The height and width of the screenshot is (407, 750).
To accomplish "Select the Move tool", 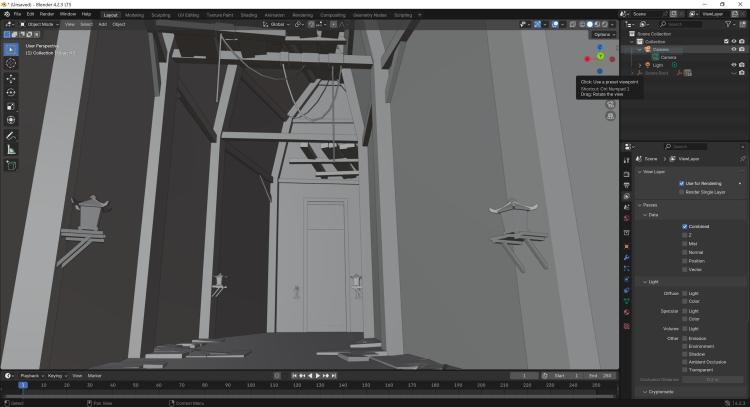I will [11, 78].
